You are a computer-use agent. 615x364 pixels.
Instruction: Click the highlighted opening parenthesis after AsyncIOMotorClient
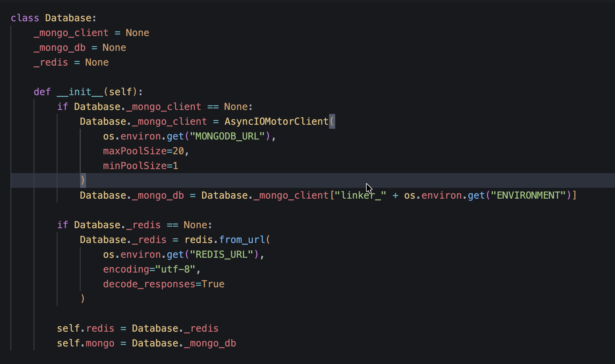click(332, 121)
